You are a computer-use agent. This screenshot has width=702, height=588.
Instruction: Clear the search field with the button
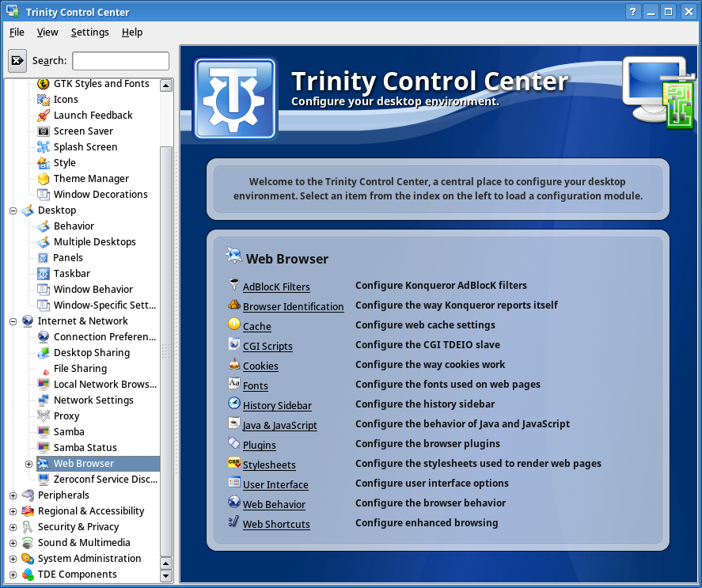coord(17,60)
